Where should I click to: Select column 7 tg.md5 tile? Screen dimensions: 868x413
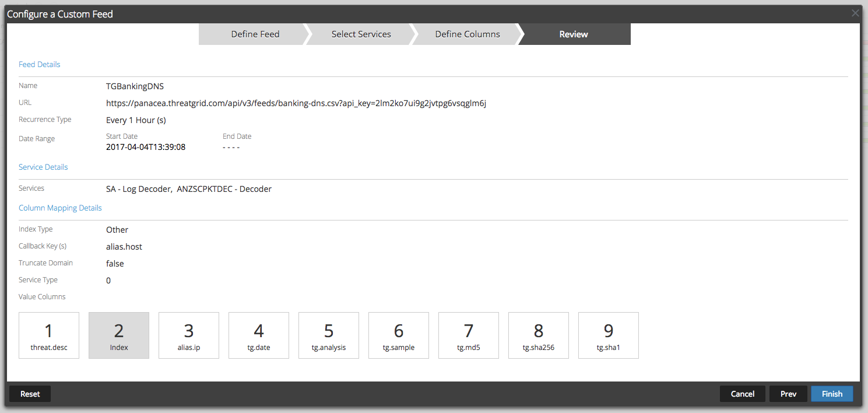pos(469,335)
